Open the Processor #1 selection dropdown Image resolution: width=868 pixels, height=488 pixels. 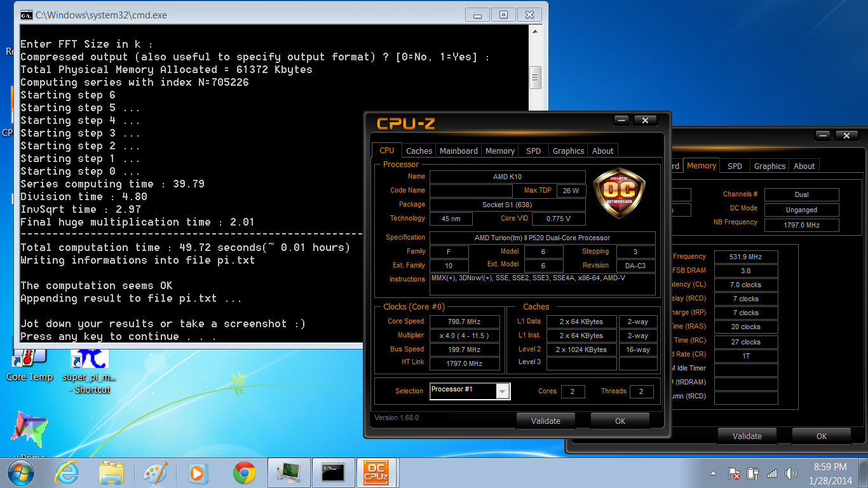point(470,391)
